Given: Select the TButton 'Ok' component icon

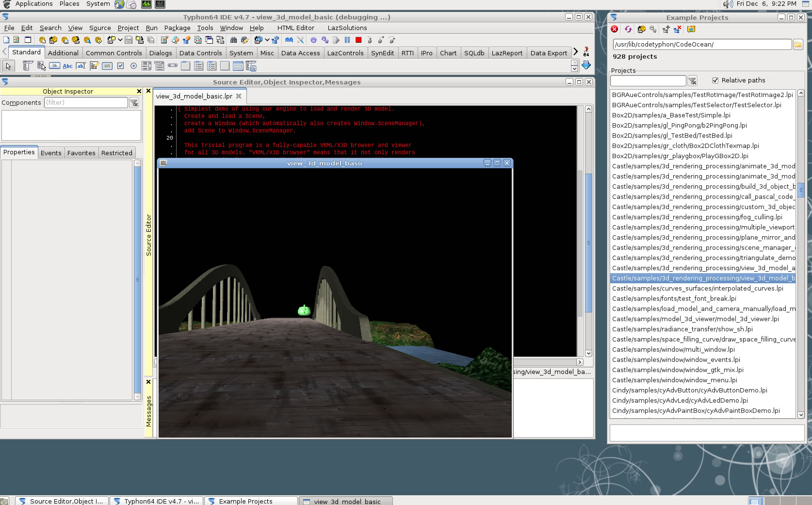Looking at the screenshot, I should pos(54,65).
